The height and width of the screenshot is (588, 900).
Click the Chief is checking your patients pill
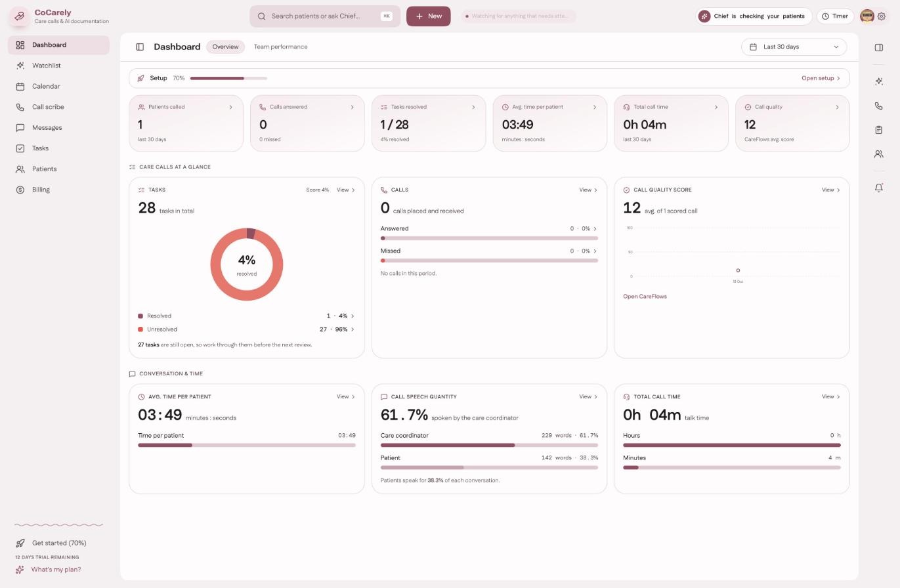[754, 16]
